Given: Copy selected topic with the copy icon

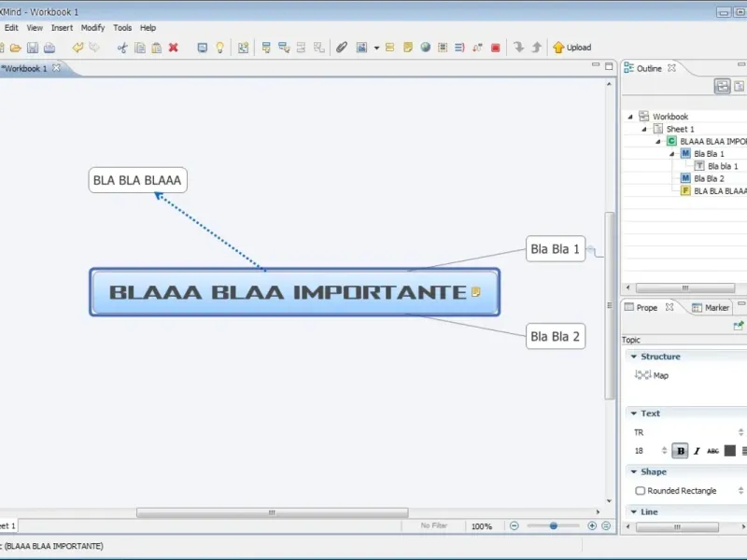Looking at the screenshot, I should point(140,48).
